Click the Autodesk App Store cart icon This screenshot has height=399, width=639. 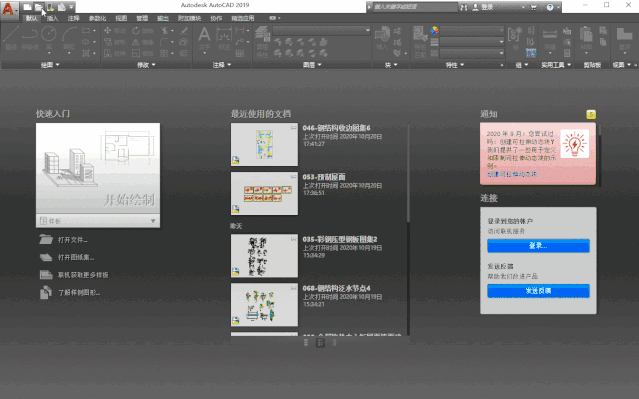533,7
